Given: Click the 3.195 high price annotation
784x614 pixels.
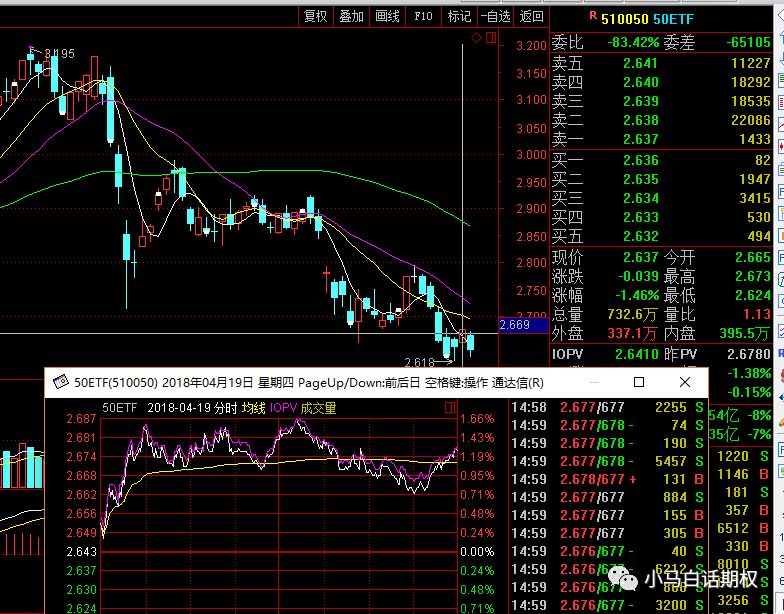Looking at the screenshot, I should point(60,54).
